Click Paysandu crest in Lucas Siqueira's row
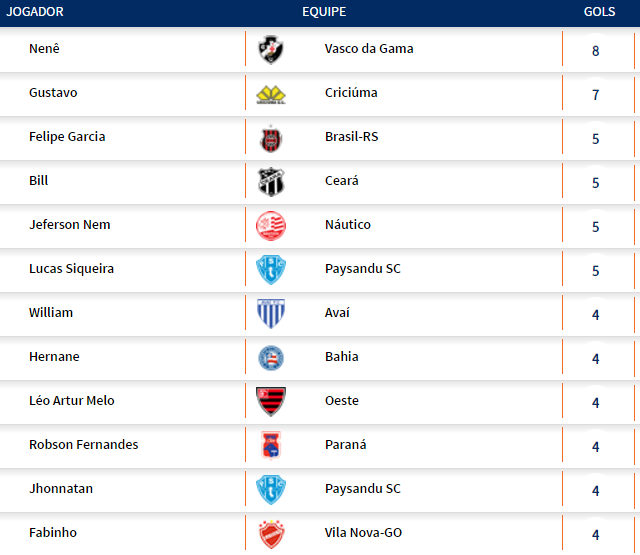This screenshot has height=555, width=640. click(271, 270)
